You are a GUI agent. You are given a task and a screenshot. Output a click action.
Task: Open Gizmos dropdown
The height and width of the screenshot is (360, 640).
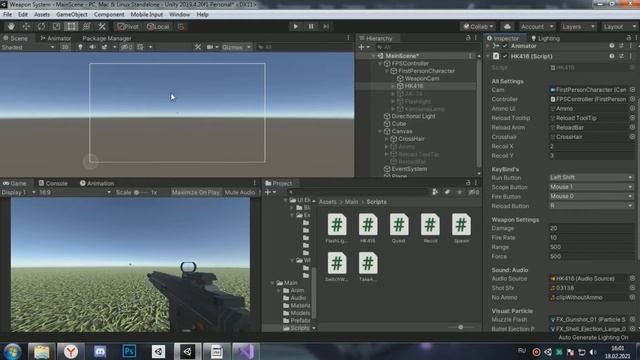(x=236, y=47)
